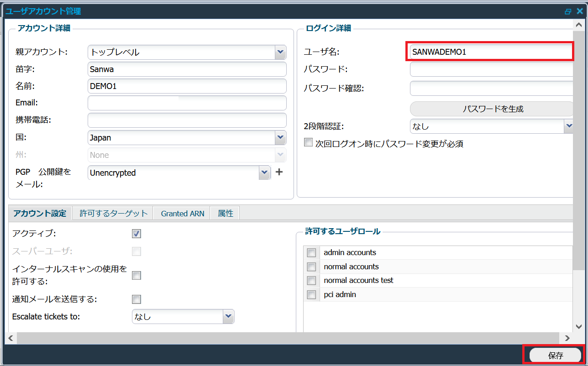Click the パスワード確認 input field
This screenshot has height=366, width=588.
tap(492, 88)
